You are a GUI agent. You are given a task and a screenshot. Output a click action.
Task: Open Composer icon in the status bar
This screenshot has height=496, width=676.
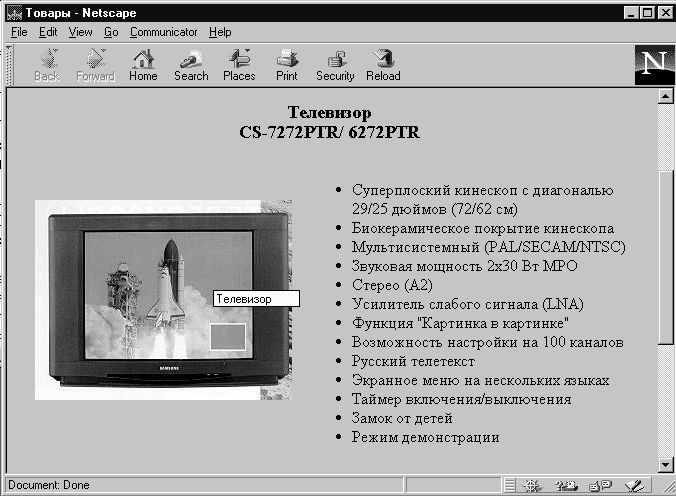[634, 486]
